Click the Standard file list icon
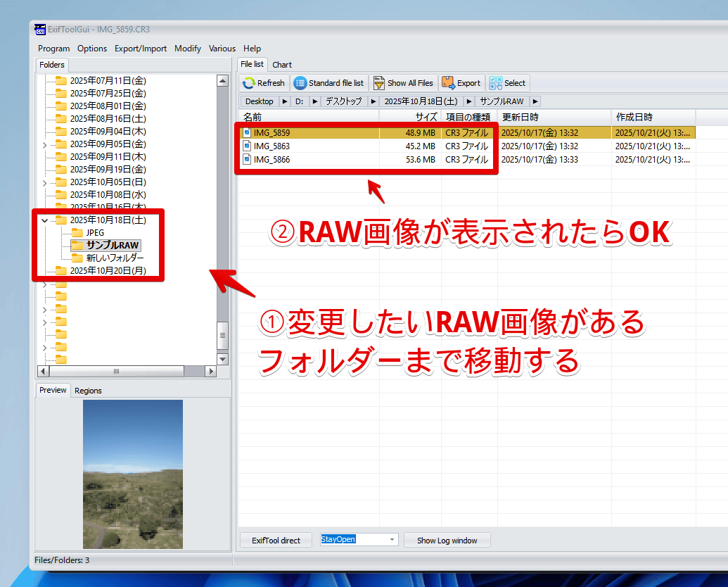The width and height of the screenshot is (728, 587). 300,82
